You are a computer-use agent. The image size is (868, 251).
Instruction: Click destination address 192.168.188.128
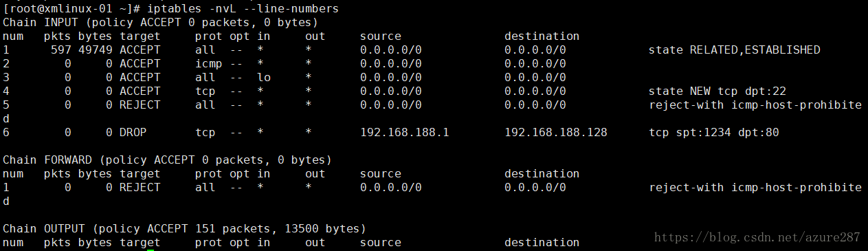coord(555,133)
